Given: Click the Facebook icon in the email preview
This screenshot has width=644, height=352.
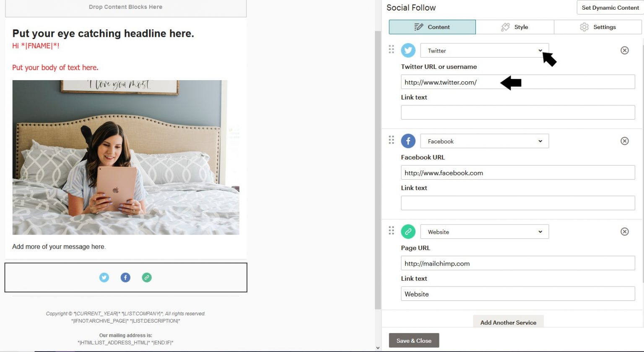Looking at the screenshot, I should click(x=125, y=277).
